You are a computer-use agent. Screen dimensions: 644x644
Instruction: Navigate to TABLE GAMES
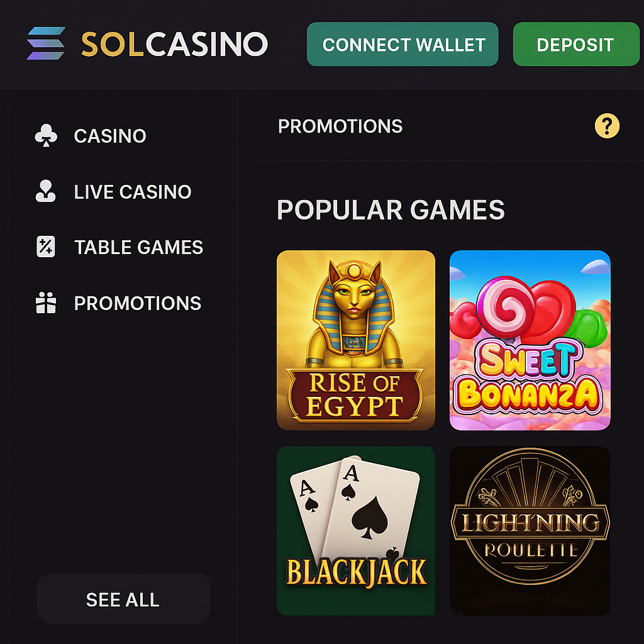[138, 247]
